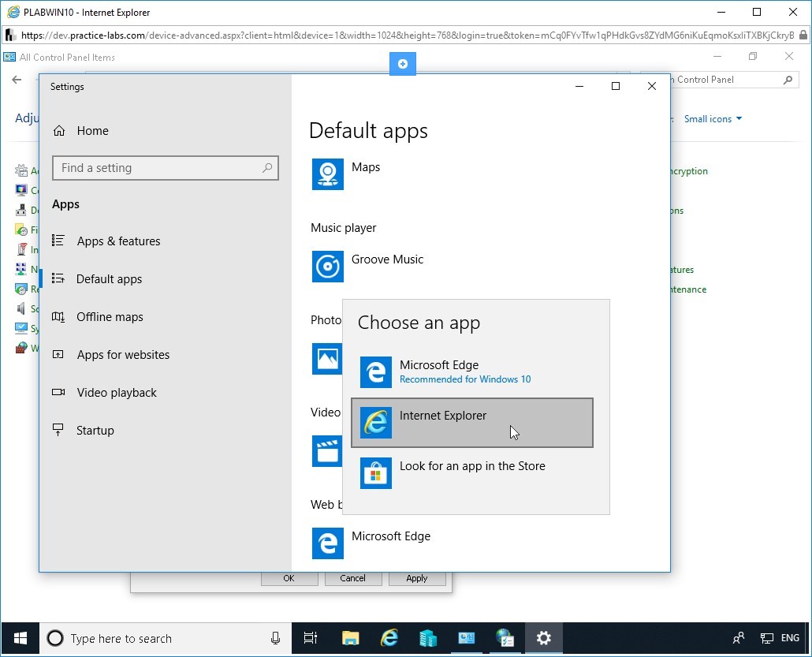Select Default apps in Settings sidebar
The width and height of the screenshot is (812, 657).
[97, 278]
